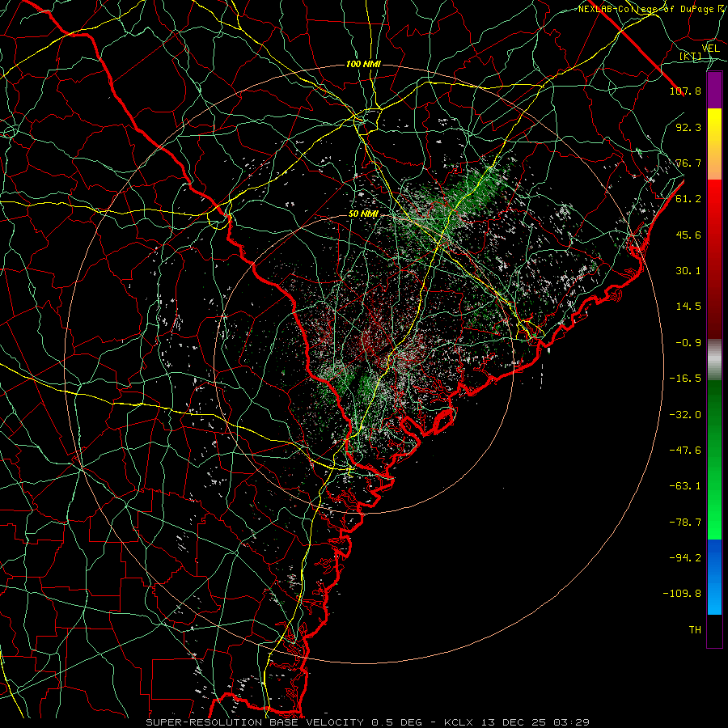Click the 14.5 velocity scale value
The image size is (728, 728).
tap(688, 307)
